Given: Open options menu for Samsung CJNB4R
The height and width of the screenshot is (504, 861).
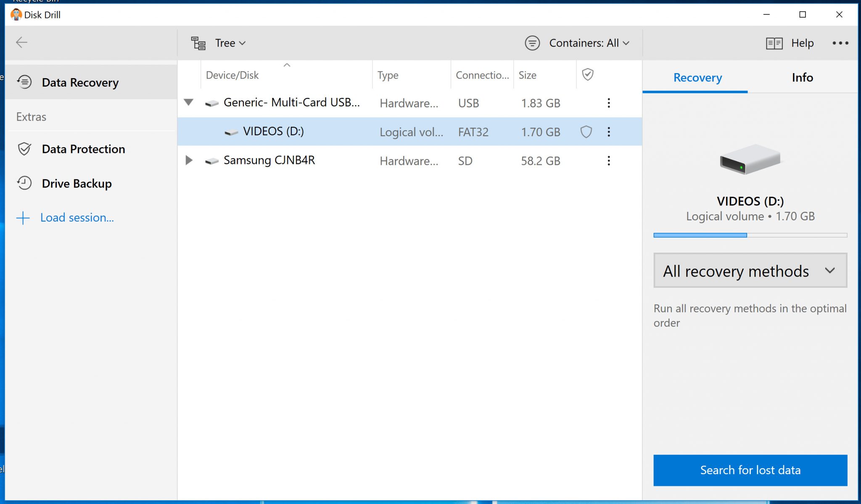Looking at the screenshot, I should coord(608,161).
